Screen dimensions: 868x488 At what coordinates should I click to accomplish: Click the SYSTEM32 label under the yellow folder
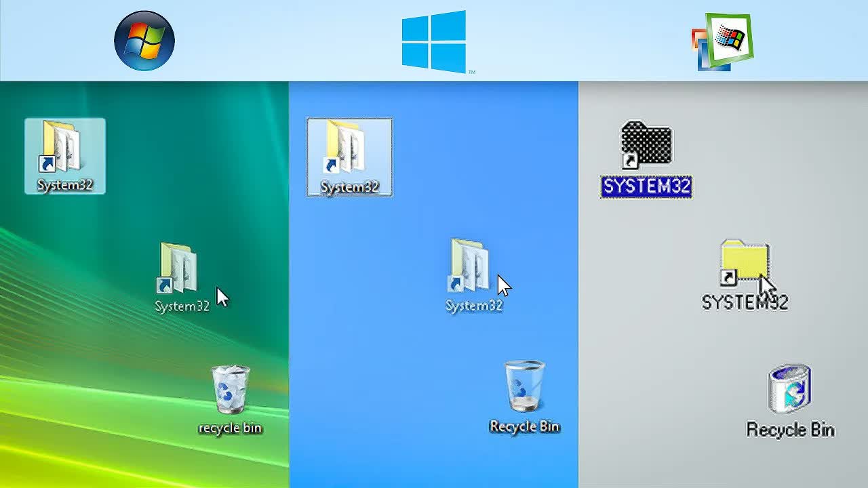coord(745,302)
